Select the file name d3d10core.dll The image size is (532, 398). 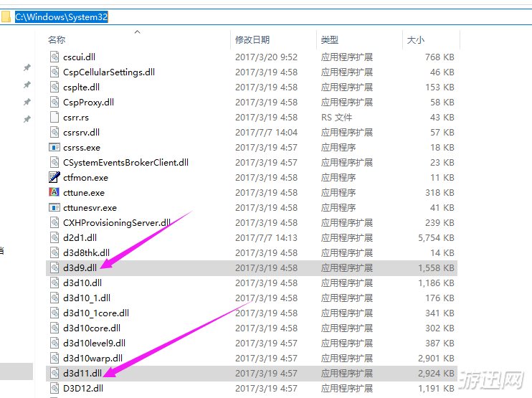pos(92,328)
